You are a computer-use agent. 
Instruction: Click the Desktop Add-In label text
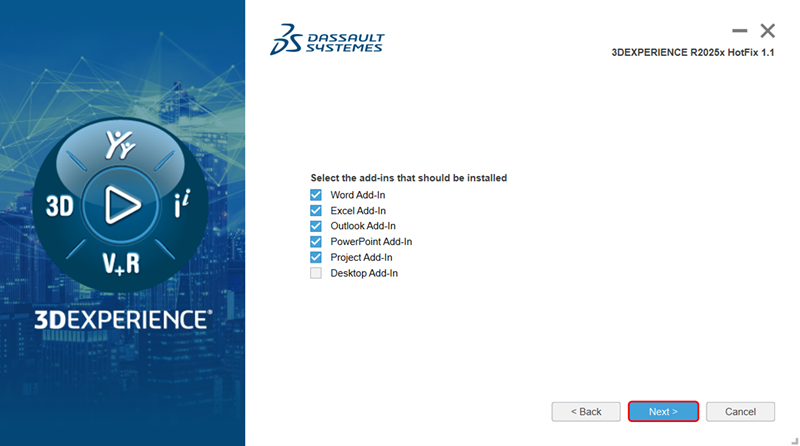coord(364,273)
